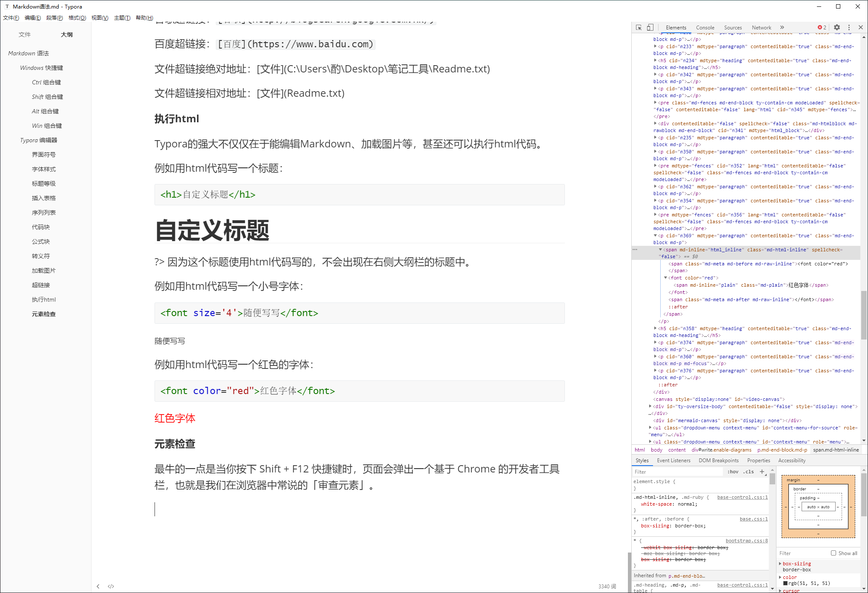
Task: Expand the box-sizing property details
Action: (780, 563)
